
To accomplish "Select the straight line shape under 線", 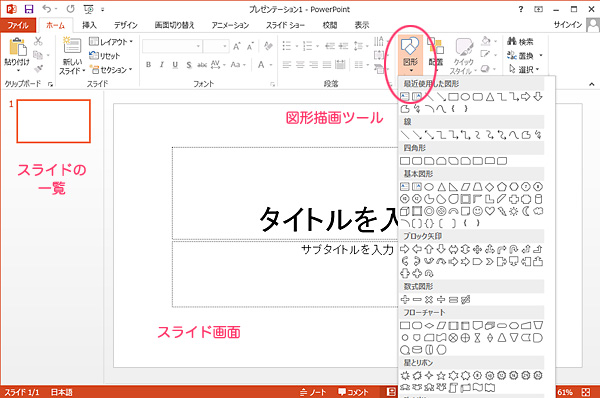I will point(404,135).
